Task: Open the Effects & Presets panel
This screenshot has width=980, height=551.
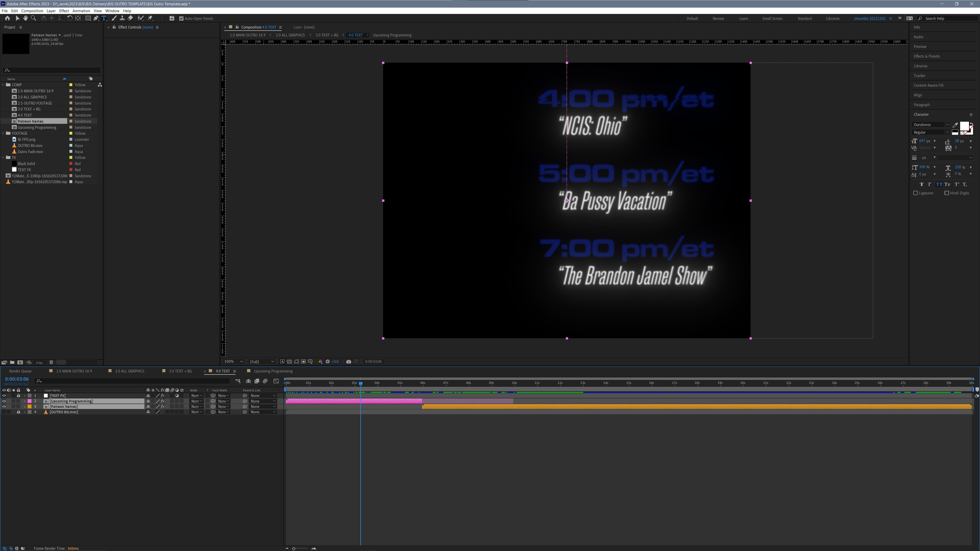Action: pyautogui.click(x=926, y=56)
